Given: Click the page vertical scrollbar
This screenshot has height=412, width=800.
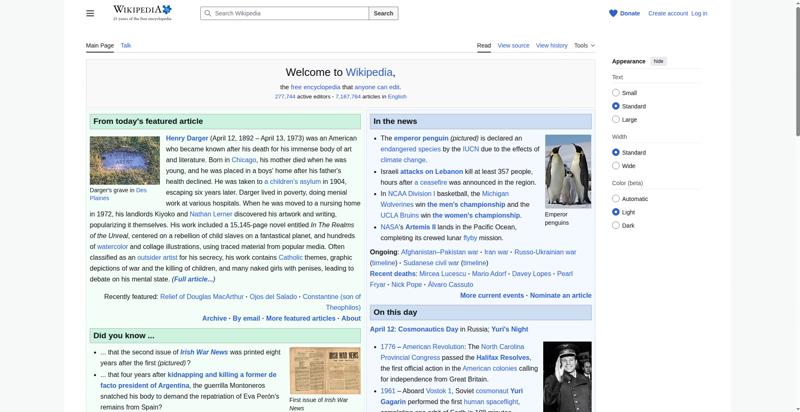Looking at the screenshot, I should [797, 206].
